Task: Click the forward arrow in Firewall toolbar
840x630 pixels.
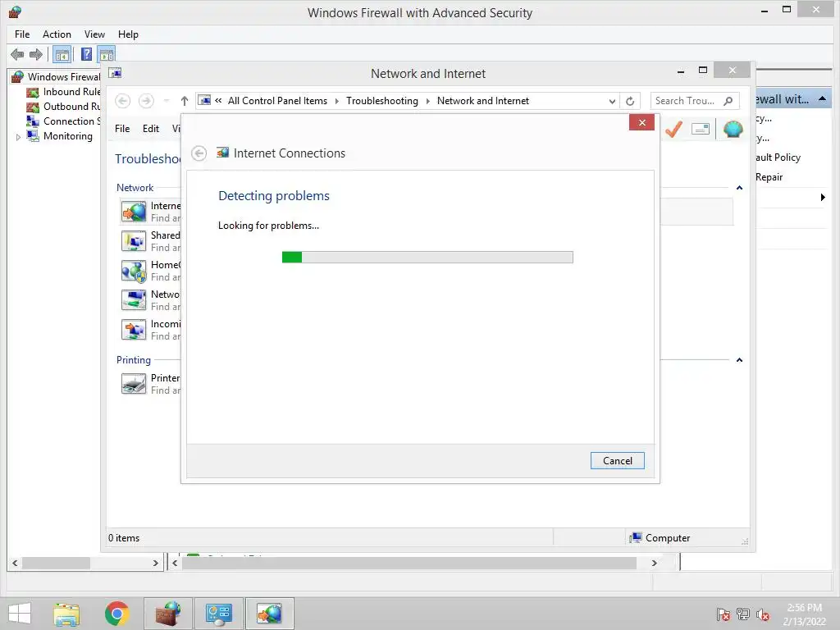Action: point(36,54)
